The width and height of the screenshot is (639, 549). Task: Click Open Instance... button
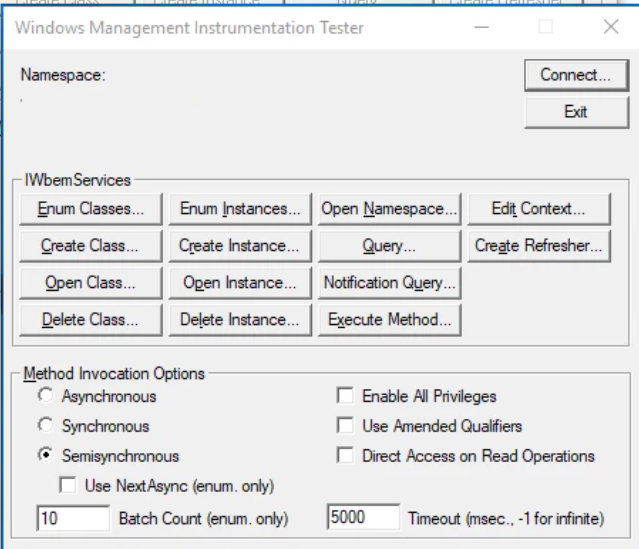(x=240, y=283)
